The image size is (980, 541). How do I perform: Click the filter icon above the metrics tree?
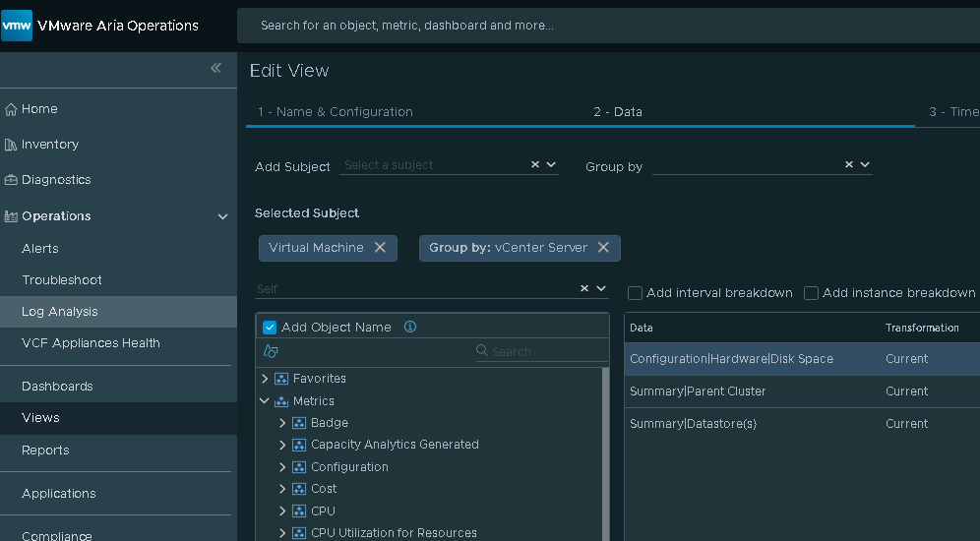(x=272, y=351)
